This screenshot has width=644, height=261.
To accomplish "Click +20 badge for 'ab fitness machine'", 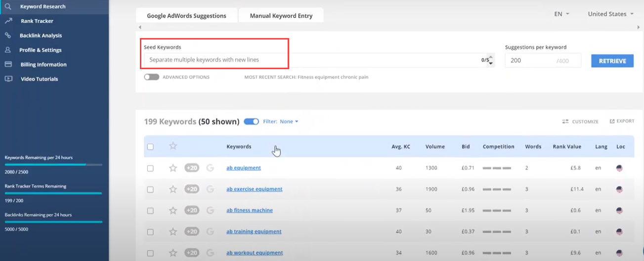I will (x=192, y=211).
